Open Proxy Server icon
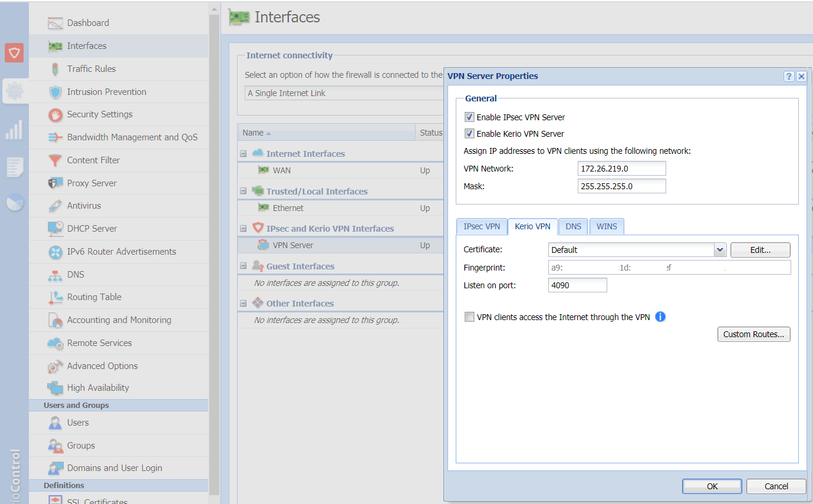 55,183
